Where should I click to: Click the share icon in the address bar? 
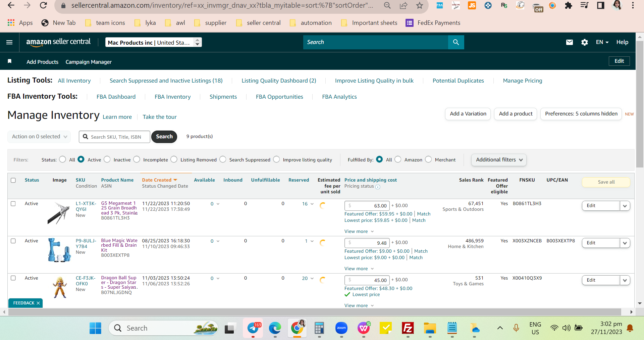tap(403, 5)
